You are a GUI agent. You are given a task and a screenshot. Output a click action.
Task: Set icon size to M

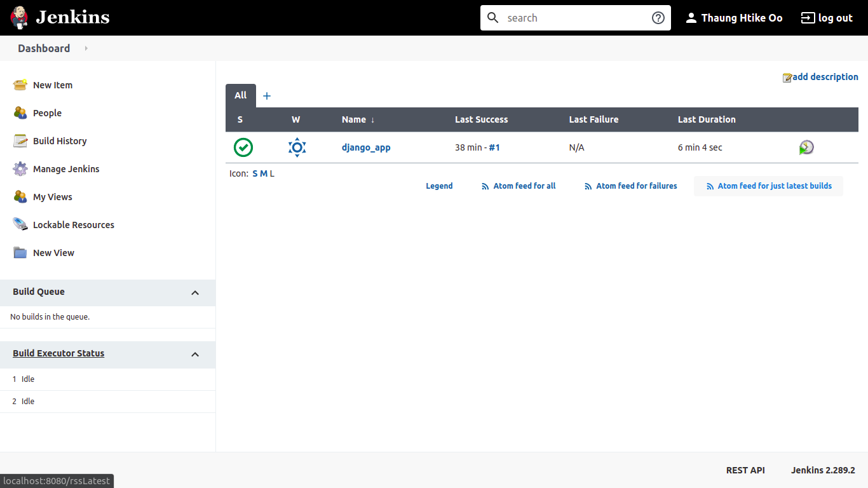coord(264,173)
